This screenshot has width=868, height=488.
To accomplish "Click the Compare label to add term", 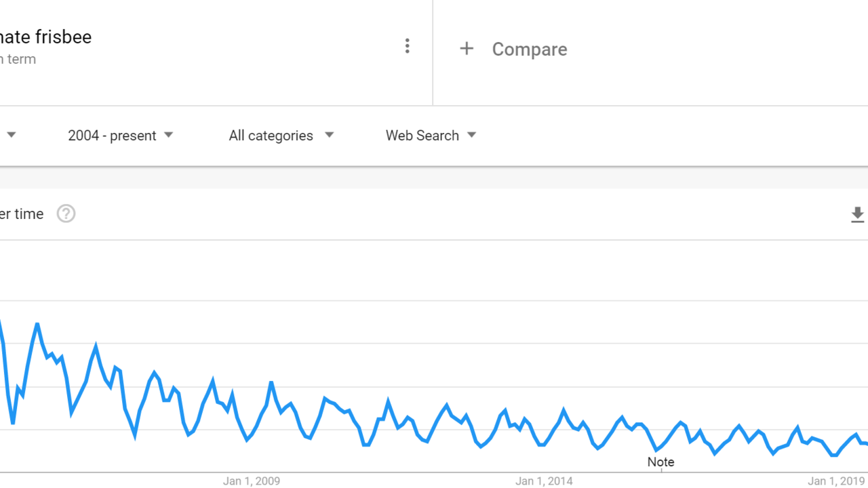I will pyautogui.click(x=530, y=49).
